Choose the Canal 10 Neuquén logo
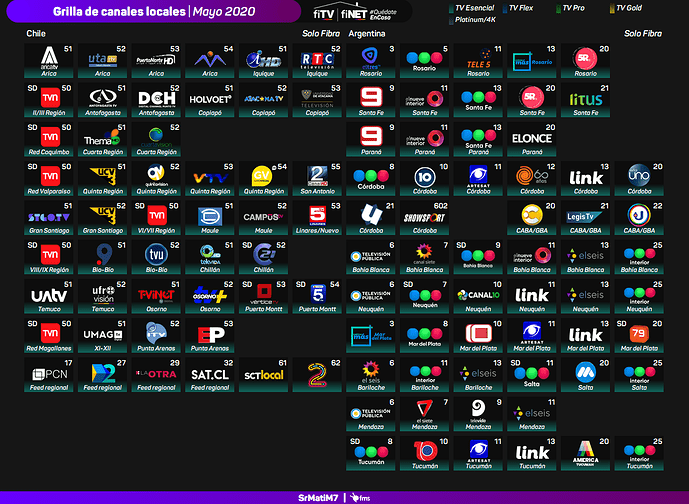Screen dimensions: 689x504 coord(479,295)
